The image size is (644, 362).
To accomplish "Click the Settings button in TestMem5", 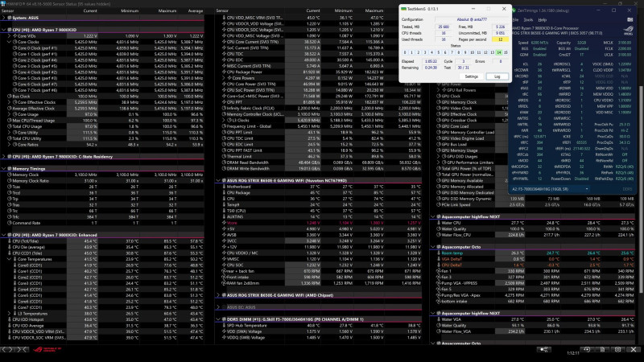I will (471, 76).
